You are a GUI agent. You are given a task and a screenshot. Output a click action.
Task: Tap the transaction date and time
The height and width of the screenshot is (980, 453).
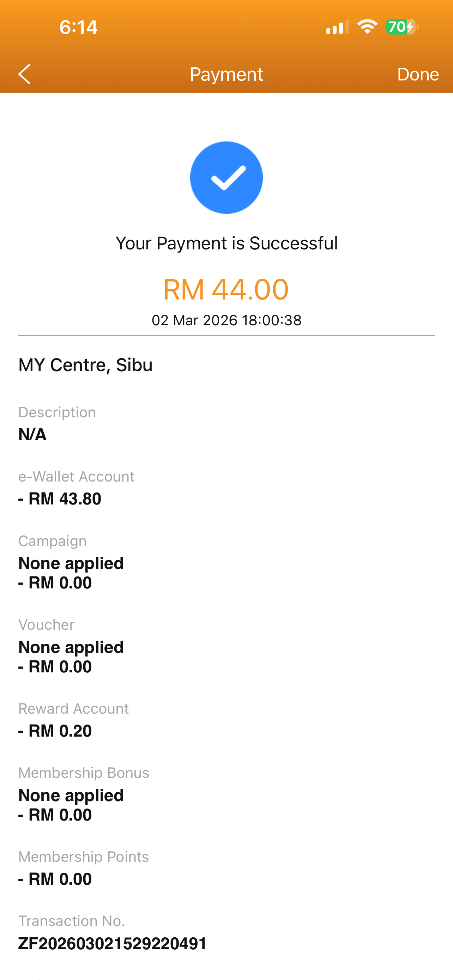[226, 320]
